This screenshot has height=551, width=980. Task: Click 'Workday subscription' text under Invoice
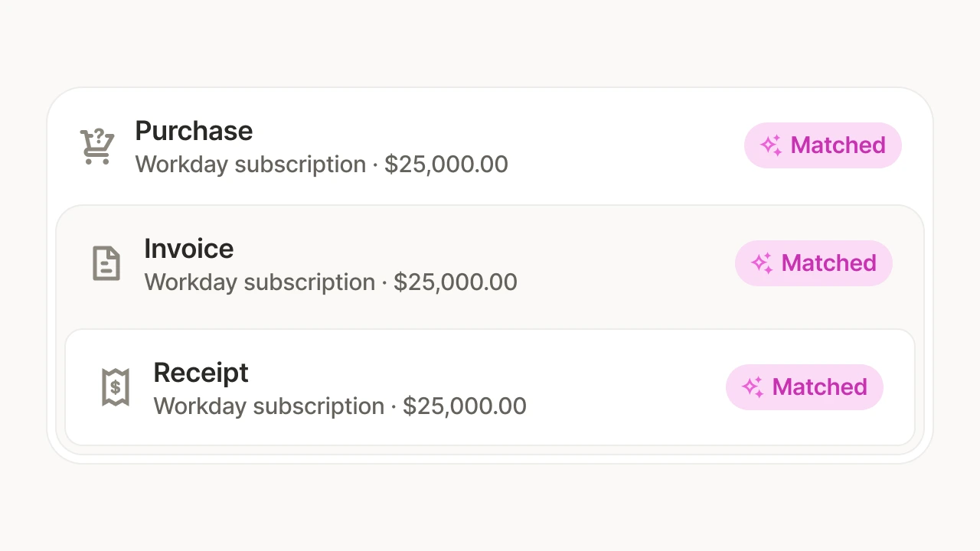pyautogui.click(x=260, y=282)
